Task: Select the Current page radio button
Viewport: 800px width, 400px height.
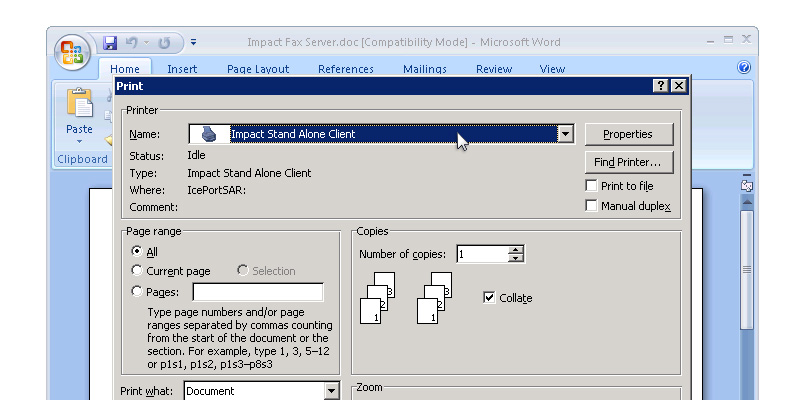Action: point(137,271)
